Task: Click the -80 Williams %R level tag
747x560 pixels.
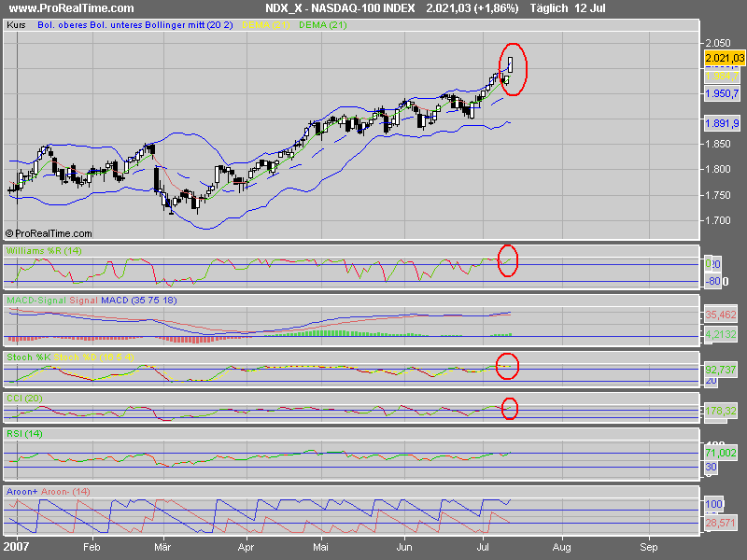Action: pos(713,282)
